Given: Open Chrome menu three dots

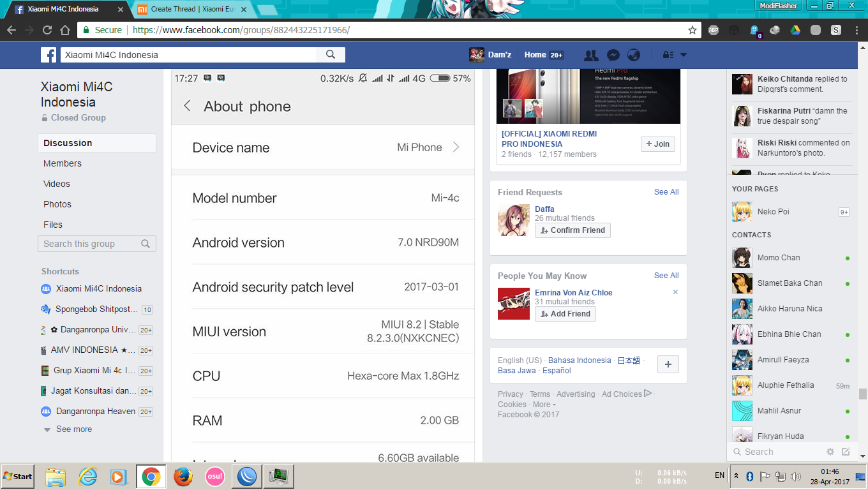Looking at the screenshot, I should pos(855,30).
